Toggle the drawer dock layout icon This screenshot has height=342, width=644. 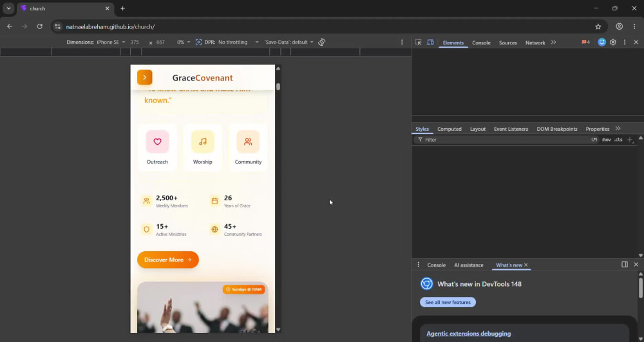point(624,265)
